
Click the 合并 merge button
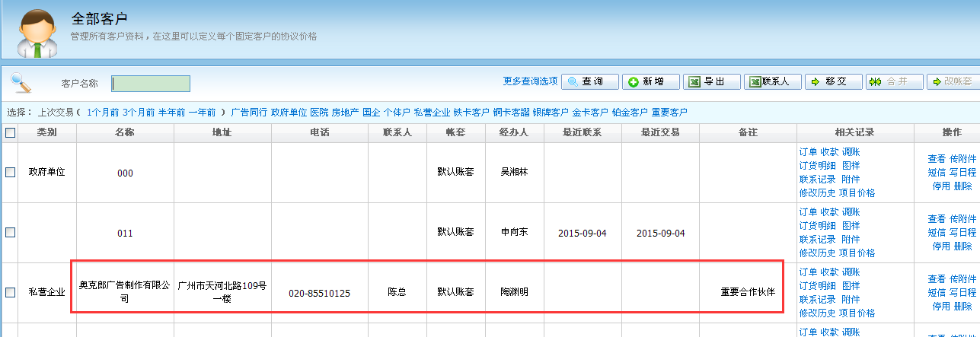[895, 82]
